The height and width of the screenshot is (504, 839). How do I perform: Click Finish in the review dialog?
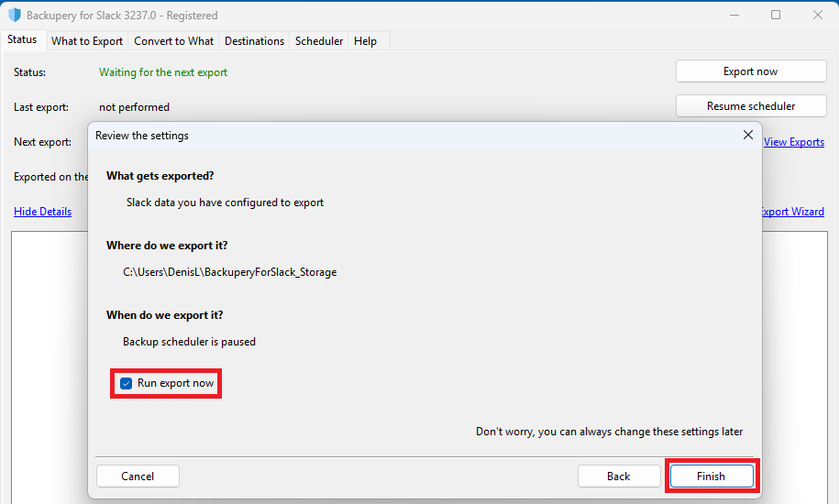pyautogui.click(x=712, y=477)
